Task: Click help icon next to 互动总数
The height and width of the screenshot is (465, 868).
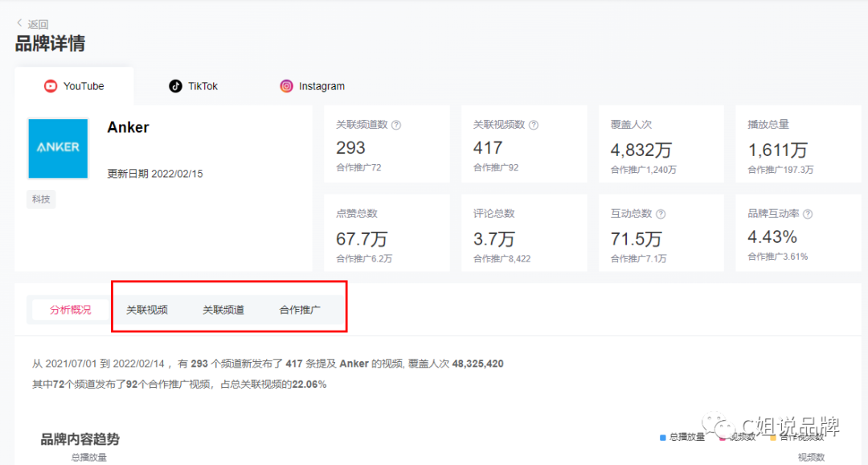Action: pos(661,214)
